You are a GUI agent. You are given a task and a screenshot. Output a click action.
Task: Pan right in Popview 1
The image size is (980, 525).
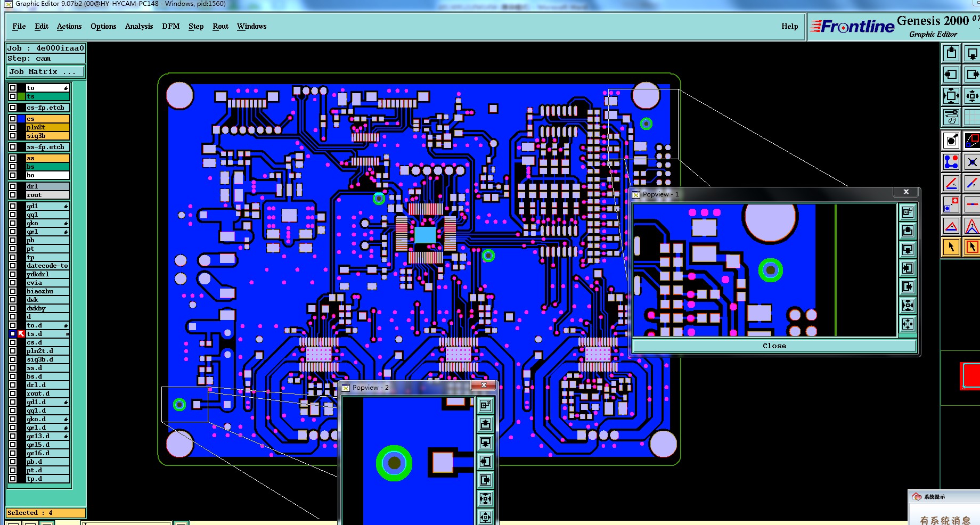[908, 286]
